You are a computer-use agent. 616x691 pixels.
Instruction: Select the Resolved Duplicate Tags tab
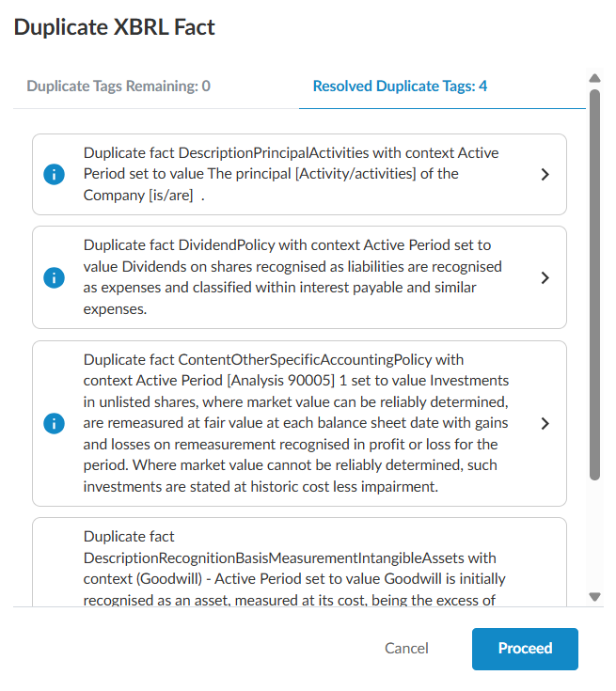(x=400, y=86)
